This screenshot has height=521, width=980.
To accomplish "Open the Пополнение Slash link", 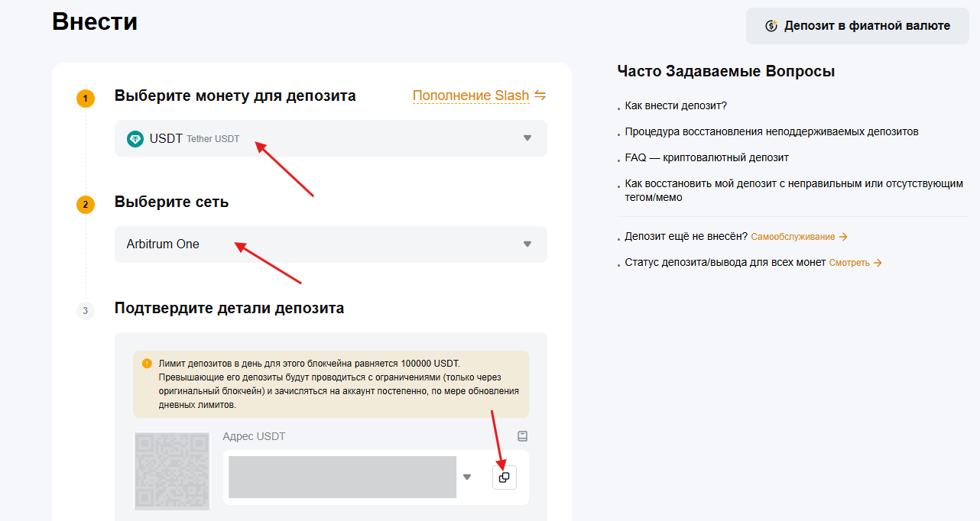I will click(471, 95).
